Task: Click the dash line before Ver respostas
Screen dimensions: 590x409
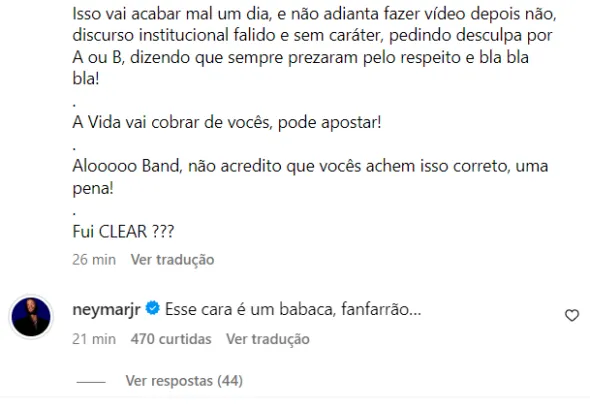Action: coord(91,382)
